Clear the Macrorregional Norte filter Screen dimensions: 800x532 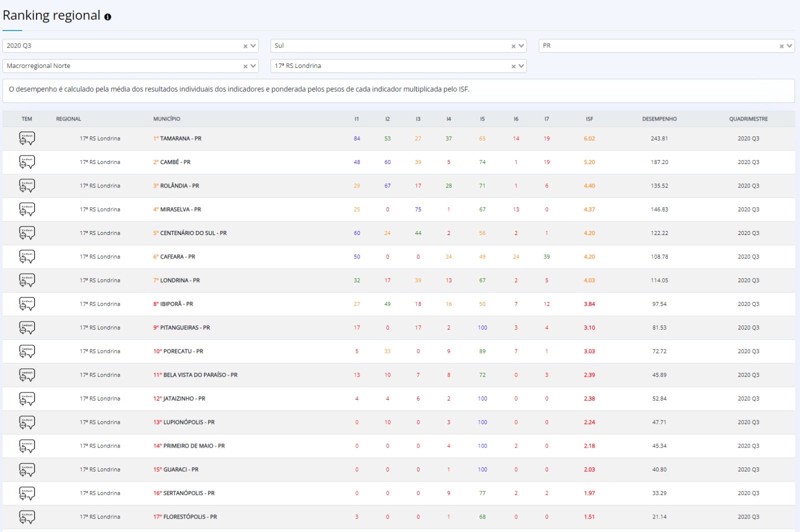[245, 66]
